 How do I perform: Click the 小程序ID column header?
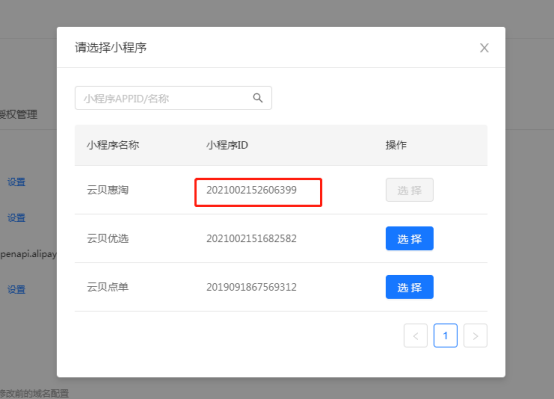coord(227,145)
